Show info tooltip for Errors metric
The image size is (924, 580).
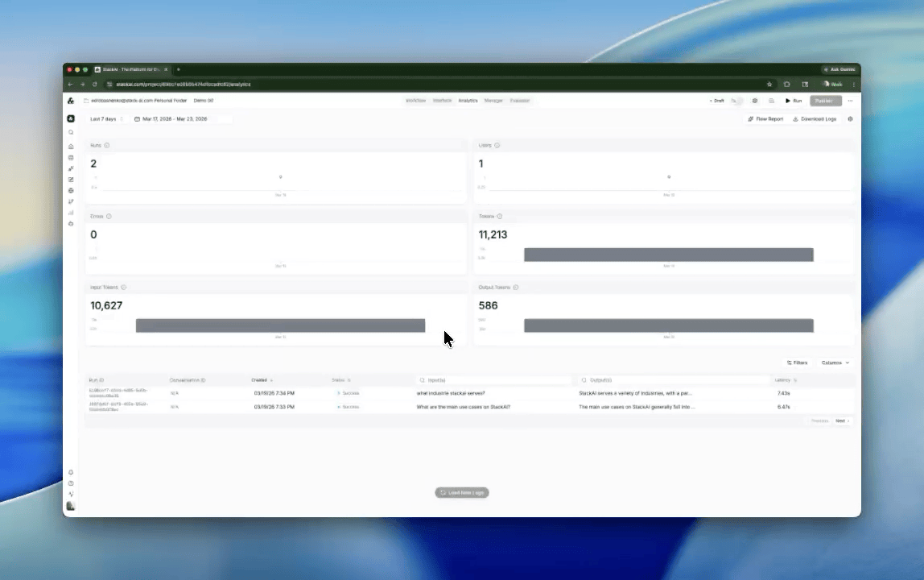tap(109, 217)
